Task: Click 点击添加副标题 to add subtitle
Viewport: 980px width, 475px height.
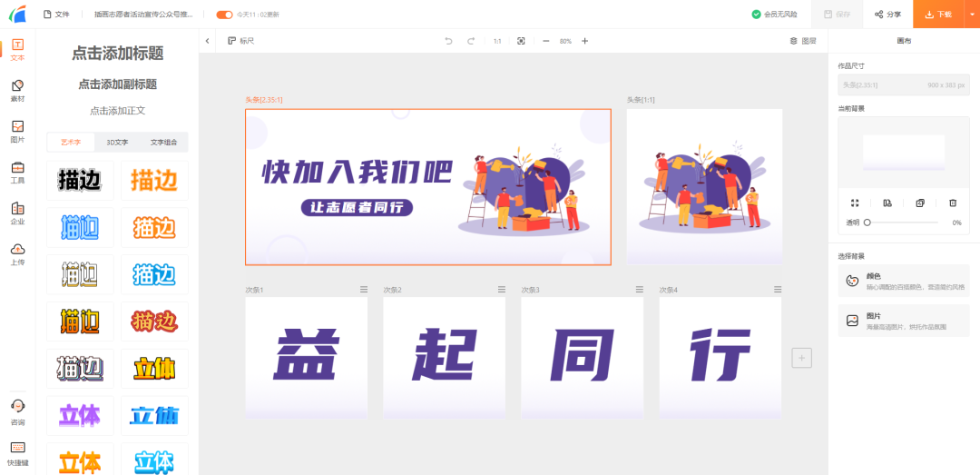Action: pos(117,84)
